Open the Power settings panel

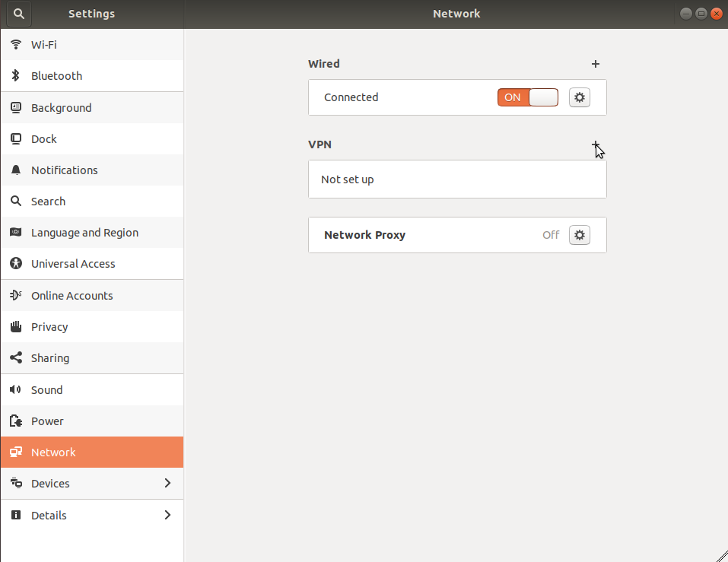(x=92, y=421)
